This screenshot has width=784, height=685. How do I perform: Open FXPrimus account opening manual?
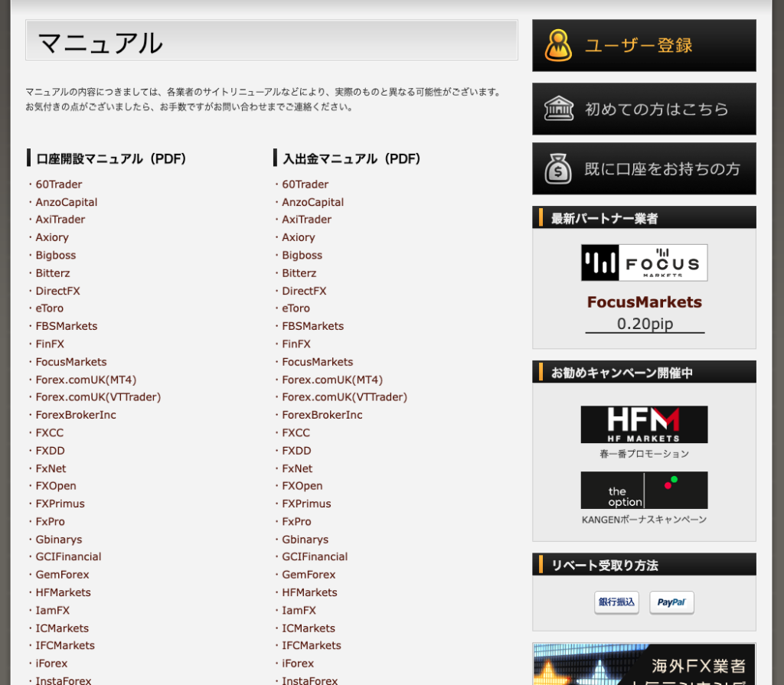tap(60, 504)
